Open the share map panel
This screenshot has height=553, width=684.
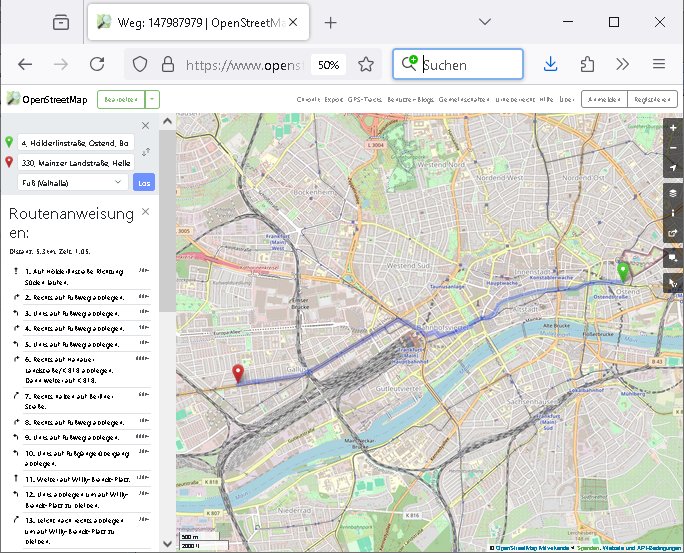673,235
